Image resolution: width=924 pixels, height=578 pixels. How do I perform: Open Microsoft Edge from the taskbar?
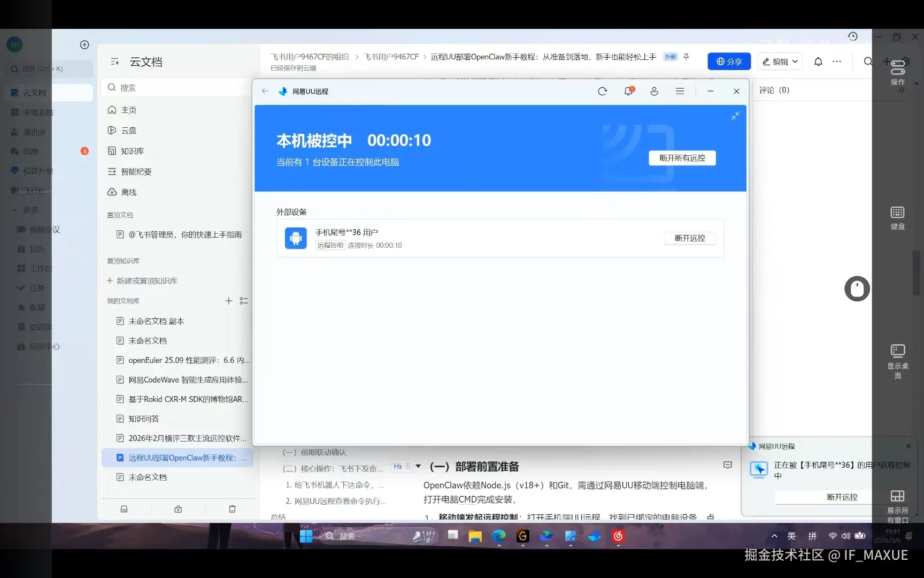499,536
